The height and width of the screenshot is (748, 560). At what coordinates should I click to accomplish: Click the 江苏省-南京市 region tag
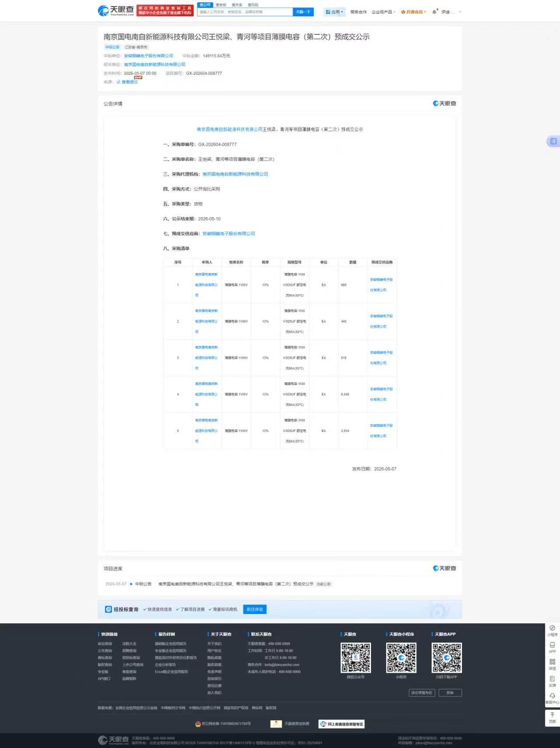pos(136,47)
